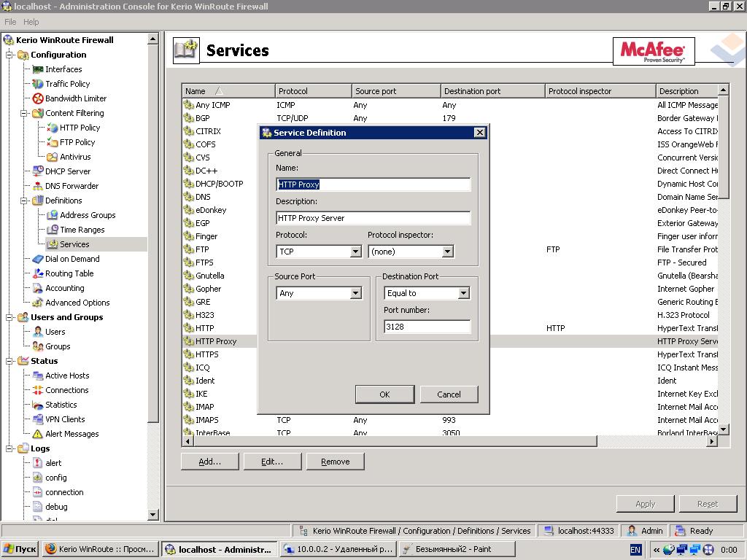Image resolution: width=747 pixels, height=560 pixels.
Task: Click the DNS Forwarder icon
Action: pos(38,186)
